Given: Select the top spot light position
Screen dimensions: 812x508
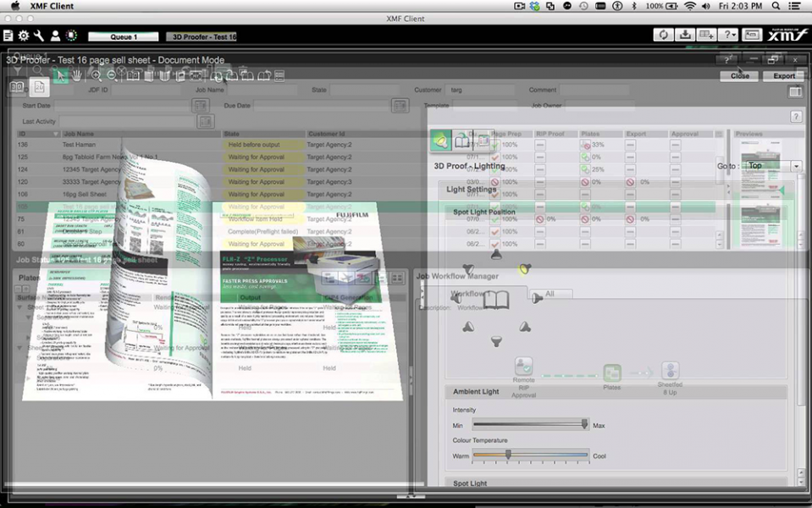Looking at the screenshot, I should point(496,254).
